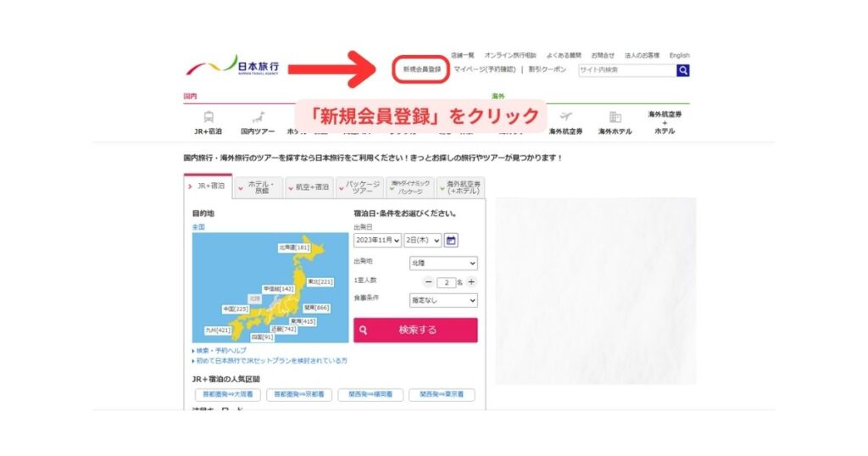
Task: Click the 全国 link above the map
Action: tap(198, 227)
